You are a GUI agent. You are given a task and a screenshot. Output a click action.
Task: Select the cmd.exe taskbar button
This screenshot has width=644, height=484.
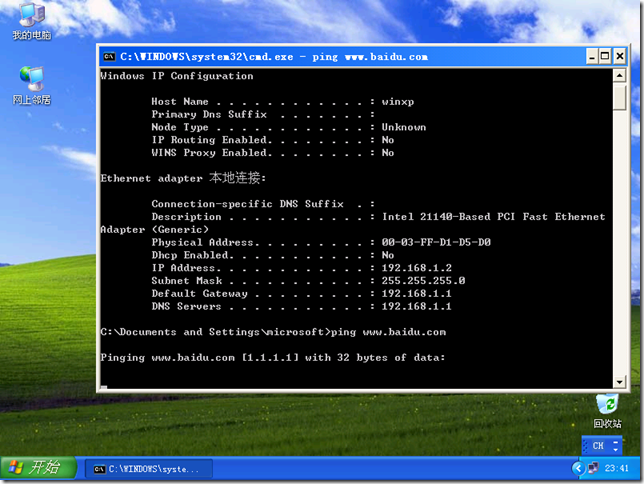point(149,469)
